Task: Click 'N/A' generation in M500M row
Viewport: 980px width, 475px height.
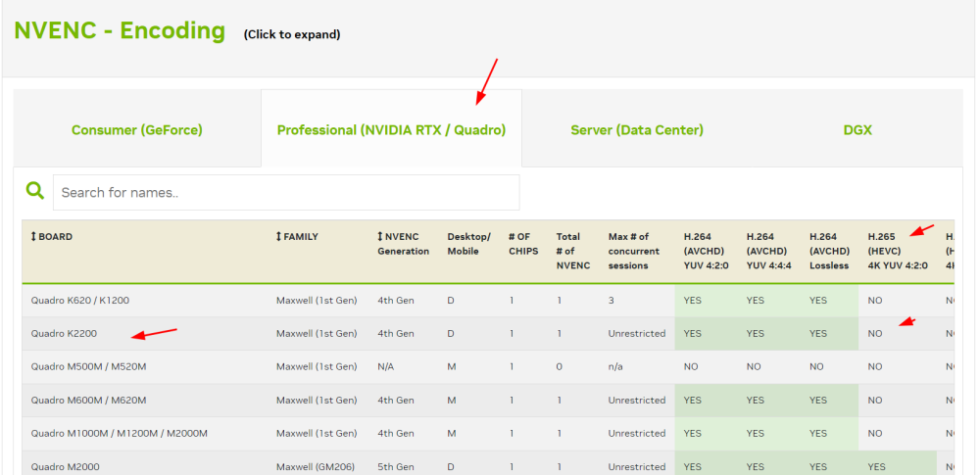Action: (385, 367)
